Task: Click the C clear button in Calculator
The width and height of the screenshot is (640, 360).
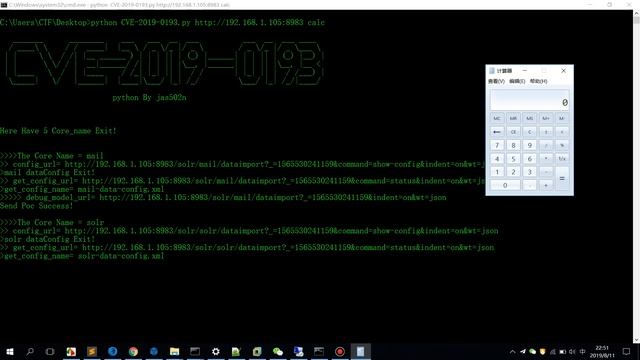Action: point(529,132)
